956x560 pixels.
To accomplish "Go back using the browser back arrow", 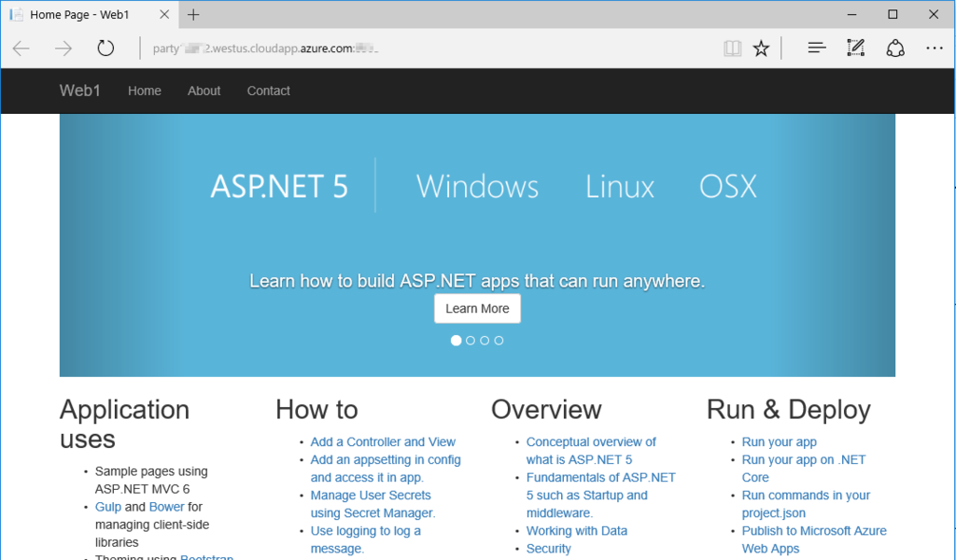I will pyautogui.click(x=21, y=49).
